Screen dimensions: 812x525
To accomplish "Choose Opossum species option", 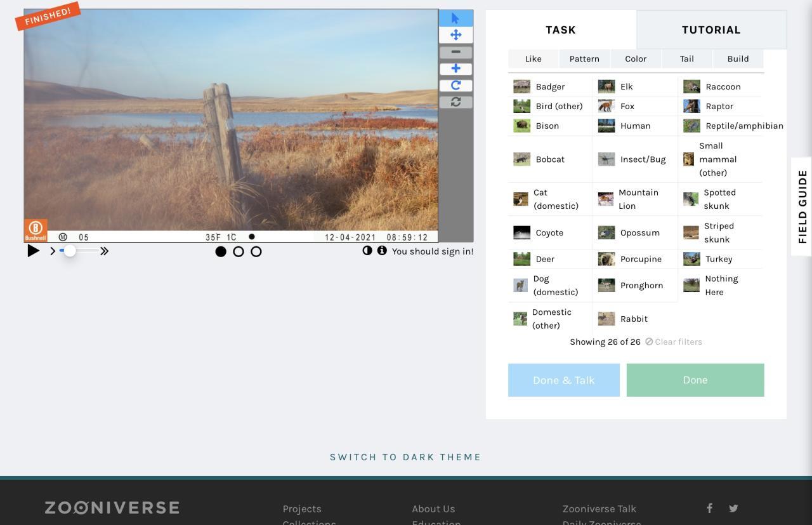I will (635, 232).
